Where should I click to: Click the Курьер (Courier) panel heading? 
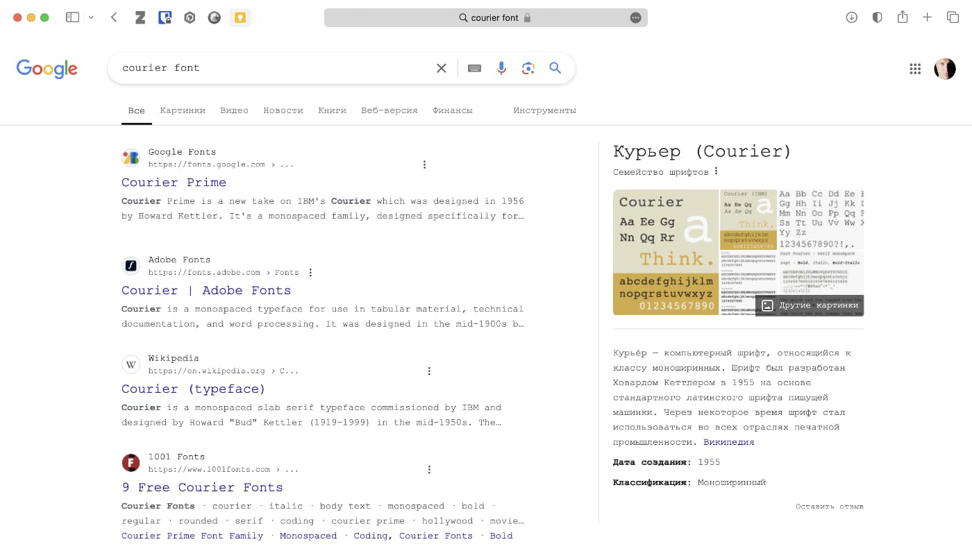(702, 151)
